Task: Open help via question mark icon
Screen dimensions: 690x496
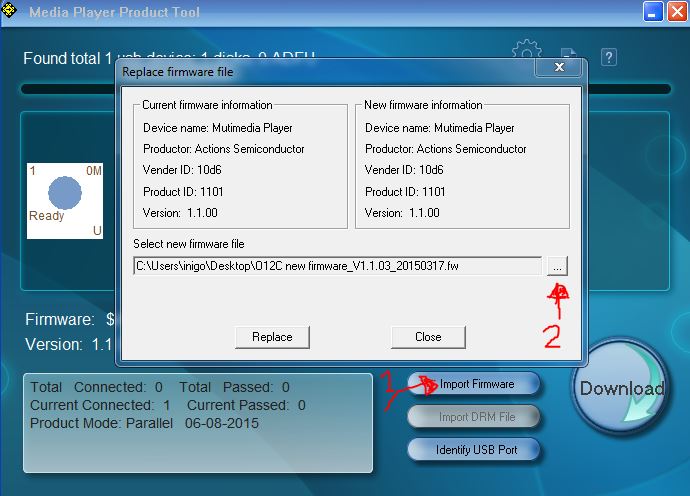Action: click(x=607, y=57)
